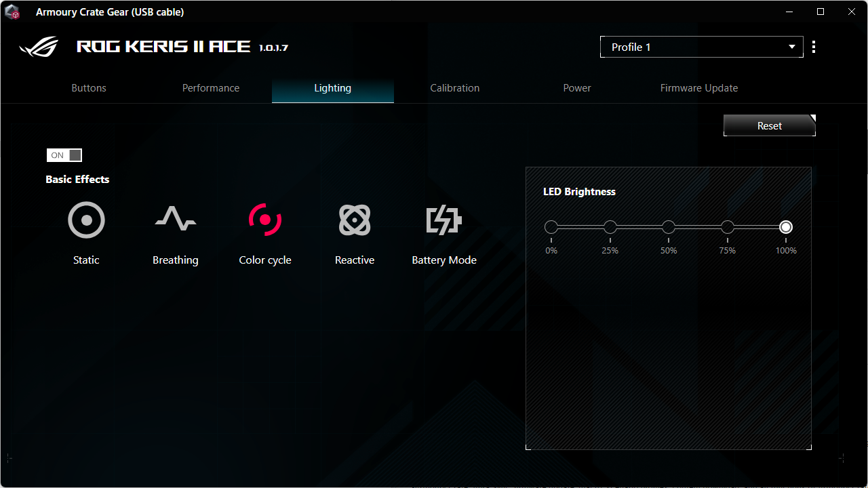Choose the Breathing effect icon
The height and width of the screenshot is (488, 868).
[x=176, y=220]
